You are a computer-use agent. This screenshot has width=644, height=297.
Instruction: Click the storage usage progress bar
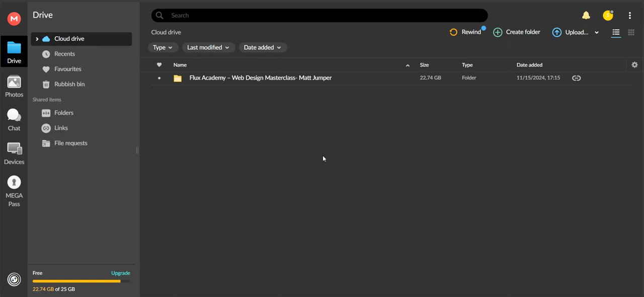tap(82, 281)
